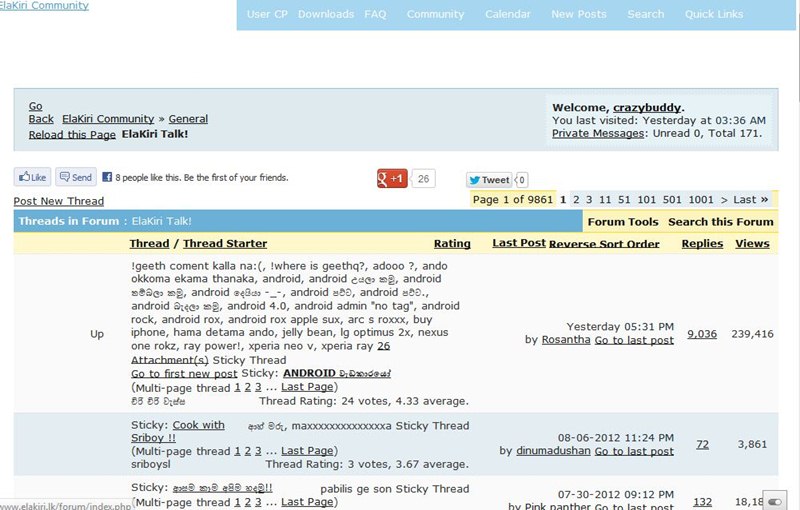The image size is (800, 510).
Task: Sort threads by Views
Action: [x=752, y=243]
